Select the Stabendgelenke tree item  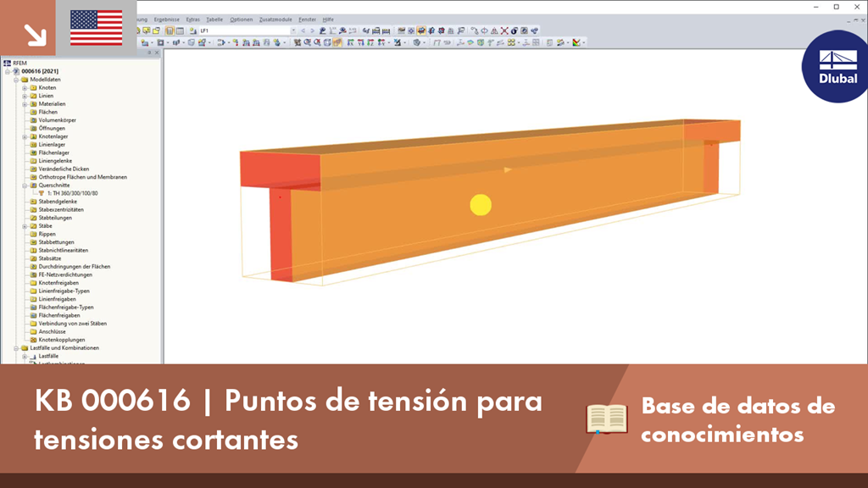(58, 202)
